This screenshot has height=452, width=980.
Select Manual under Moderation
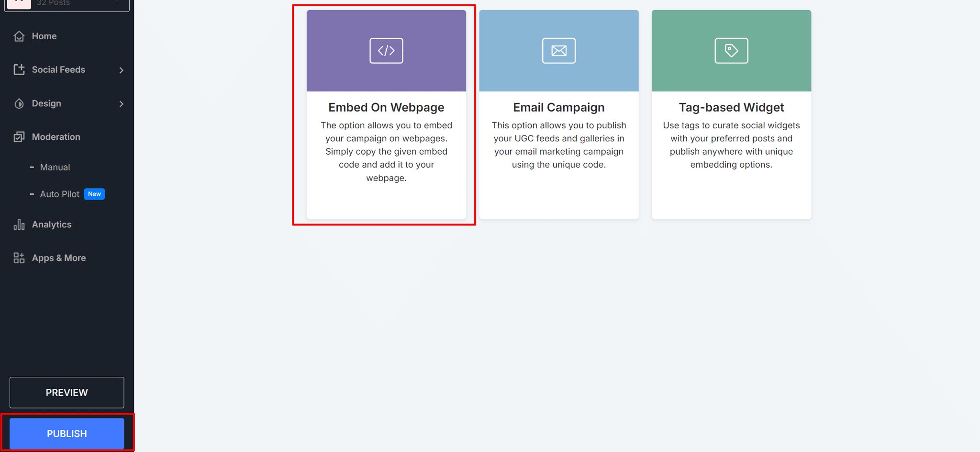click(55, 167)
